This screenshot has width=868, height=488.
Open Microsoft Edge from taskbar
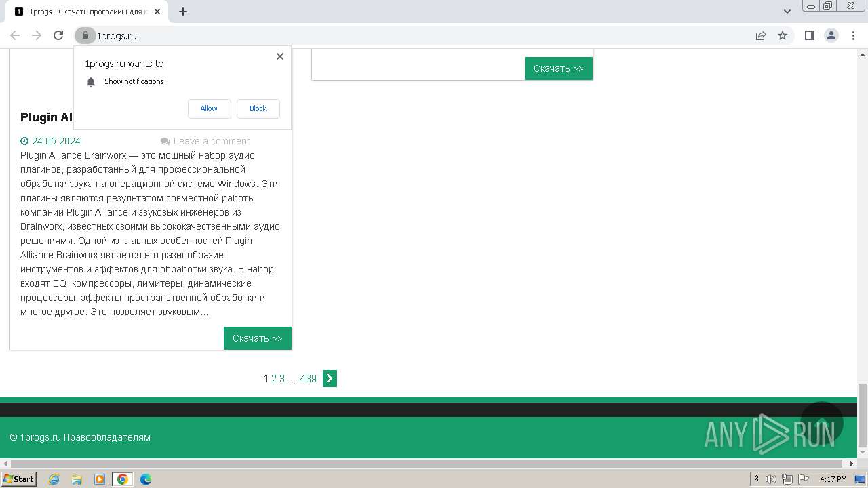click(x=146, y=479)
